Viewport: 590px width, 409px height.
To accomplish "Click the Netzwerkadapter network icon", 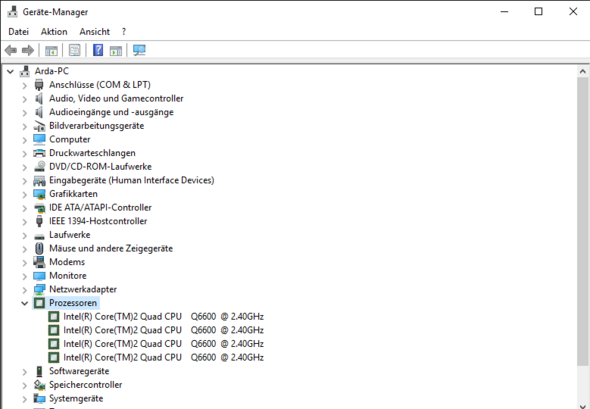I will [x=39, y=289].
